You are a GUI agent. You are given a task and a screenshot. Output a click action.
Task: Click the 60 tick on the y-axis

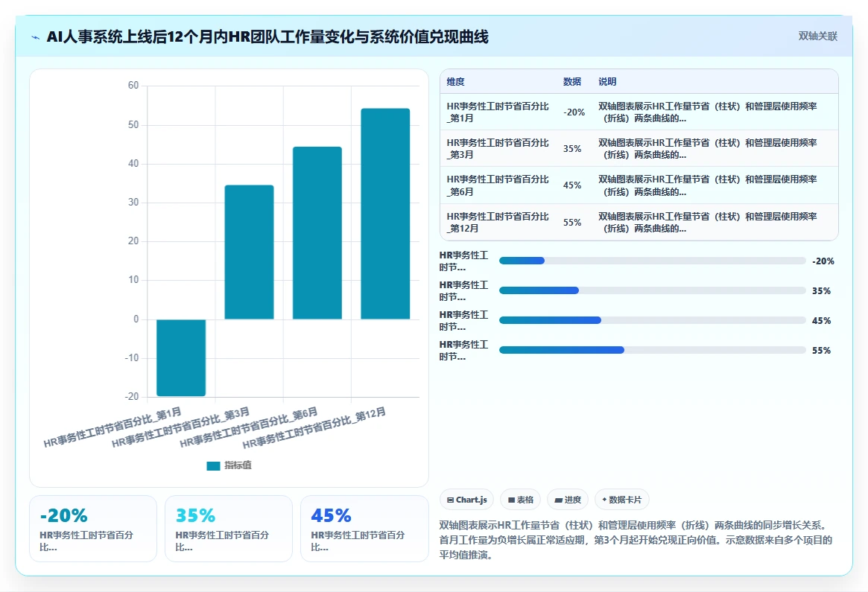pos(133,85)
